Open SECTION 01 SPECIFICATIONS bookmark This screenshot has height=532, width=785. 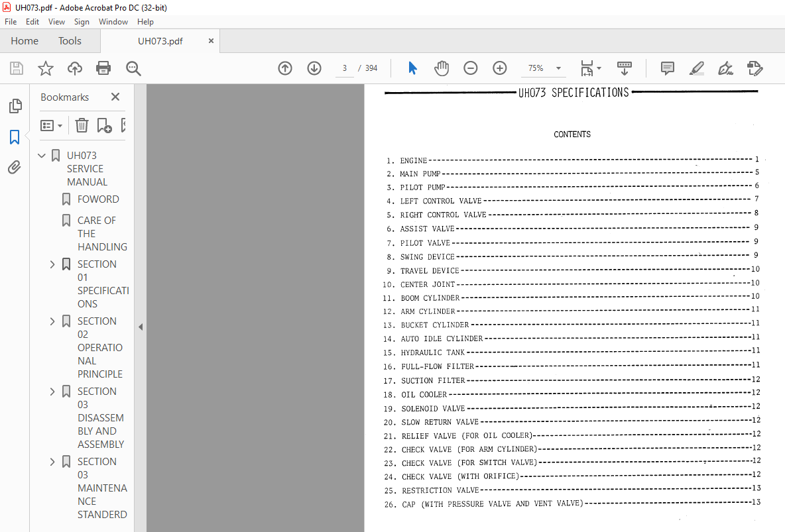tap(103, 284)
